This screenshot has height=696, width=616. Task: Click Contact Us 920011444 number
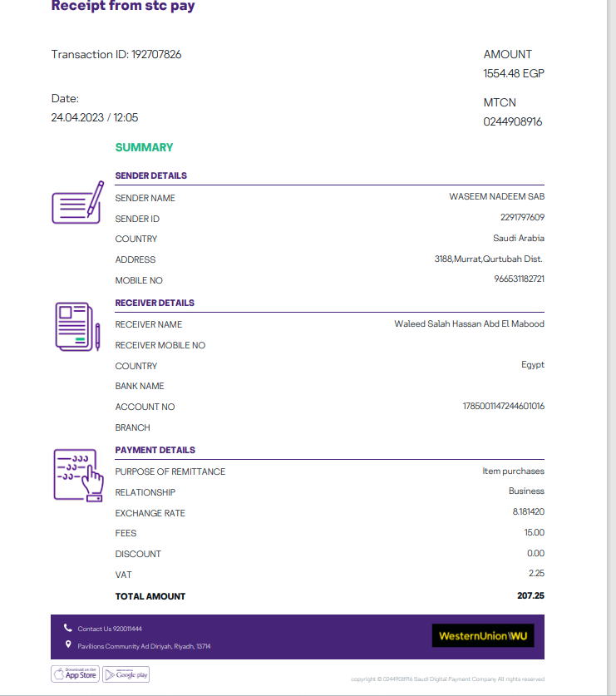point(110,629)
